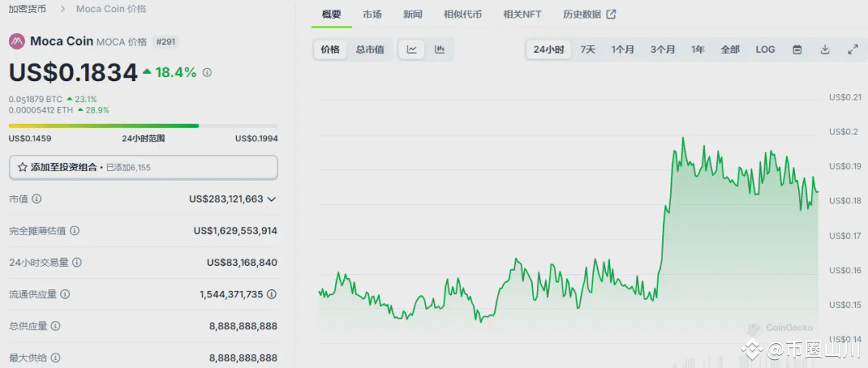Toggle chart to 总市值 view
The width and height of the screenshot is (868, 368).
370,50
